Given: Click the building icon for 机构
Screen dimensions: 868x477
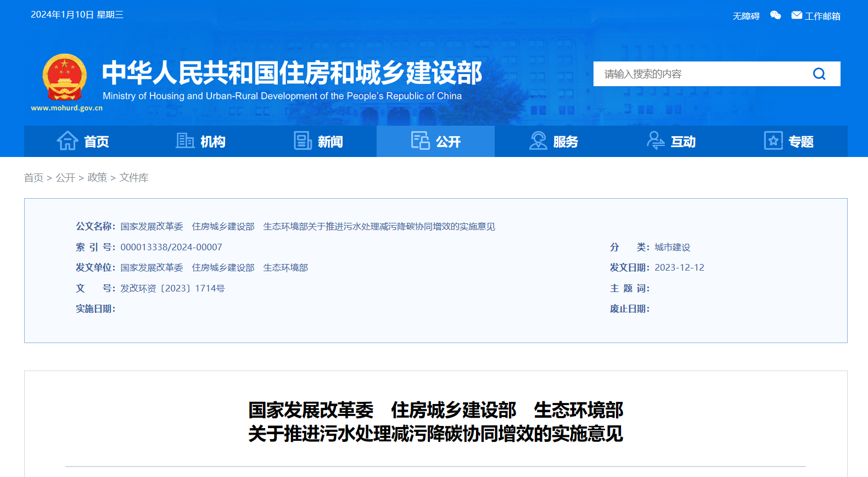Looking at the screenshot, I should tap(185, 141).
